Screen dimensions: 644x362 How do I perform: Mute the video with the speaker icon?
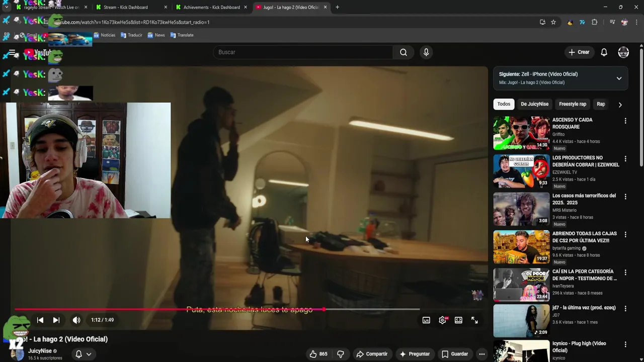pos(76,320)
